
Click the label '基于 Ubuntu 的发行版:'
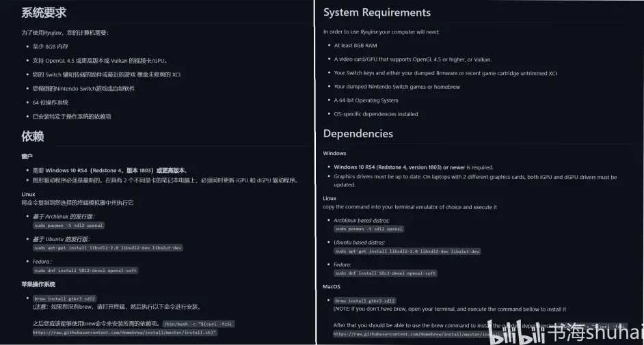62,238
